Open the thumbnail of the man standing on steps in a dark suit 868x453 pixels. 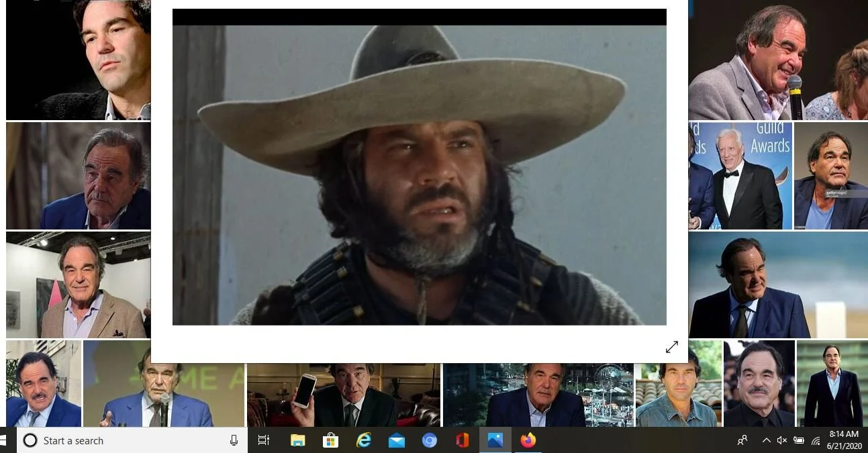tap(832, 384)
